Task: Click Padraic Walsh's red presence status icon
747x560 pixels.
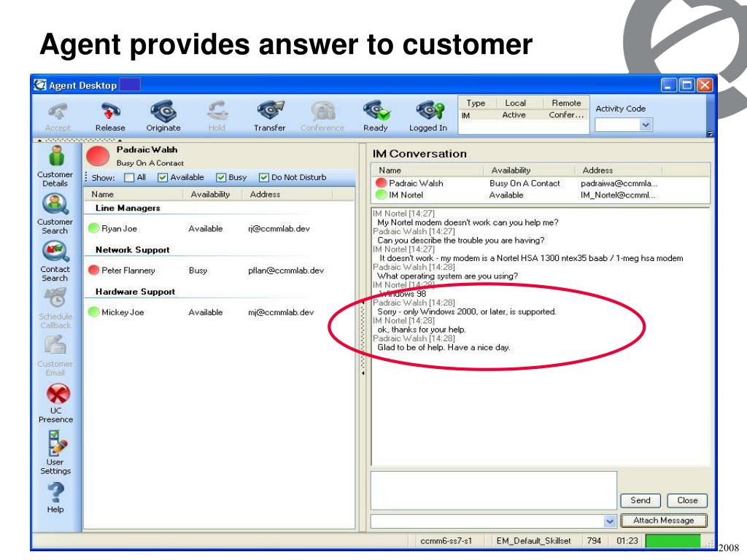Action: point(98,156)
